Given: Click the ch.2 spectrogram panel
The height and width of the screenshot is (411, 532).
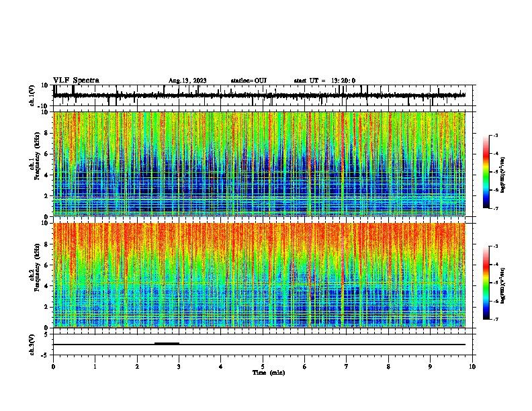Looking at the screenshot, I should [259, 275].
